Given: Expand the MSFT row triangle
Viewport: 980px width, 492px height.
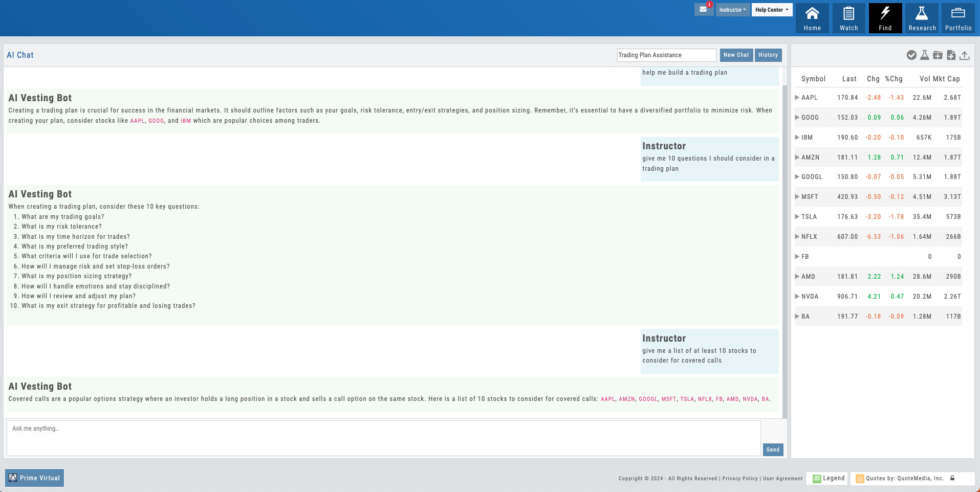Looking at the screenshot, I should (797, 196).
